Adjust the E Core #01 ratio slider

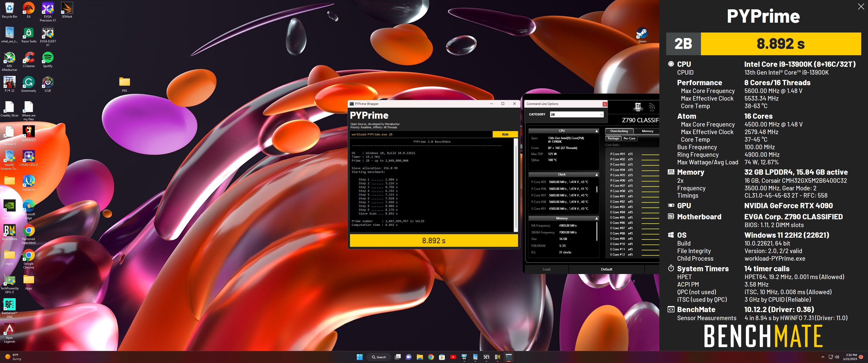650,196
